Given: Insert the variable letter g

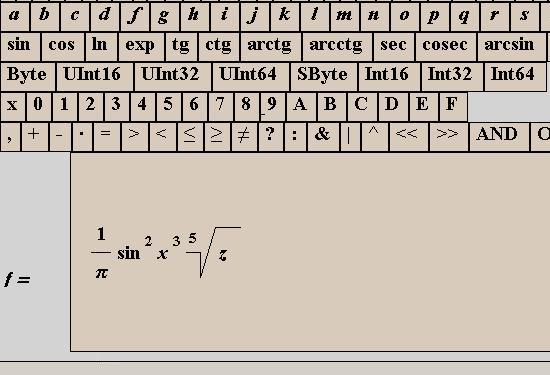Looking at the screenshot, I should [x=165, y=16].
